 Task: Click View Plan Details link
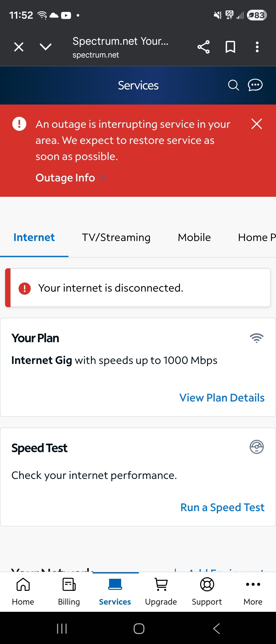coord(222,398)
